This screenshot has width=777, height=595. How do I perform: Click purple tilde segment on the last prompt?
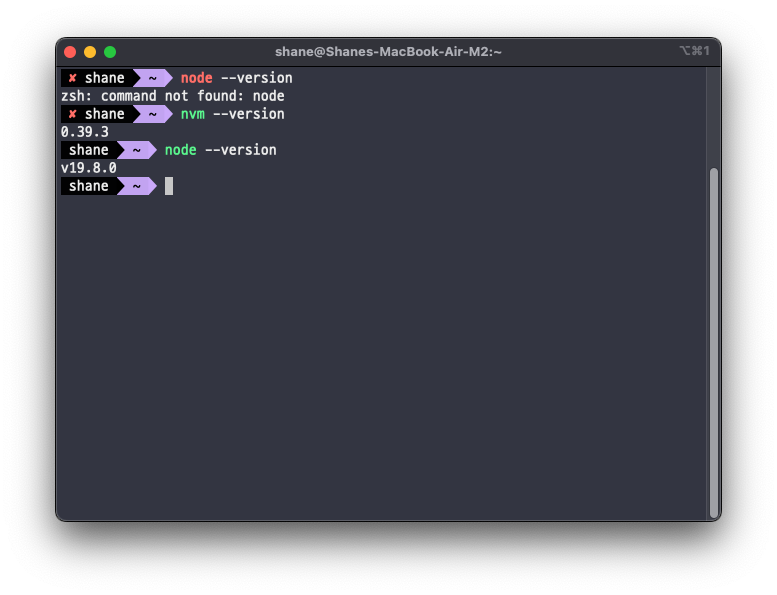pos(137,186)
